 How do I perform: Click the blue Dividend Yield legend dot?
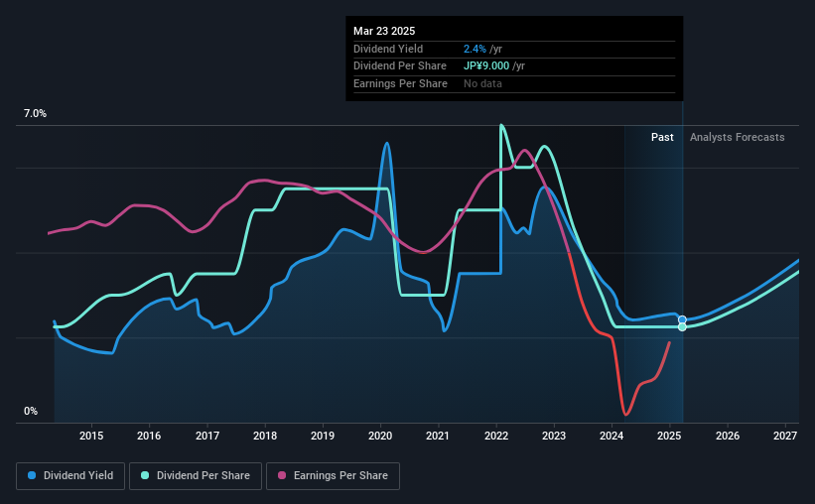32,475
